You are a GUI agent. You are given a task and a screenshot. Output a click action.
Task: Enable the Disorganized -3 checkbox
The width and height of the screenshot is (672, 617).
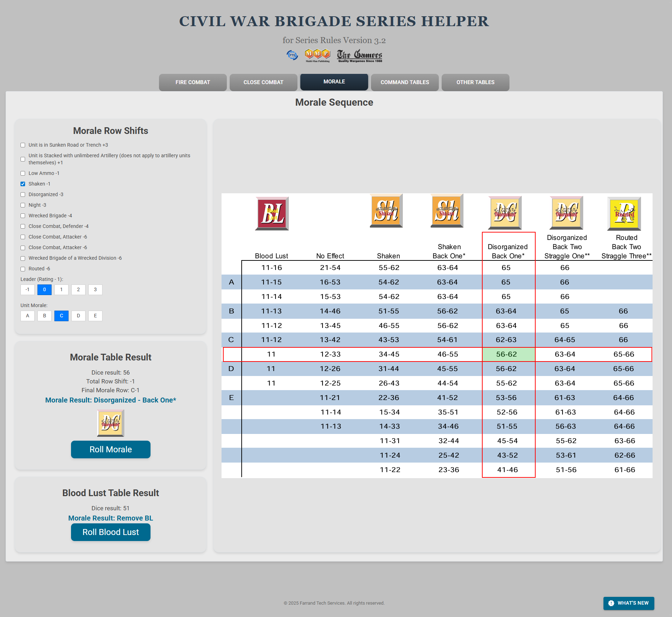pos(23,195)
